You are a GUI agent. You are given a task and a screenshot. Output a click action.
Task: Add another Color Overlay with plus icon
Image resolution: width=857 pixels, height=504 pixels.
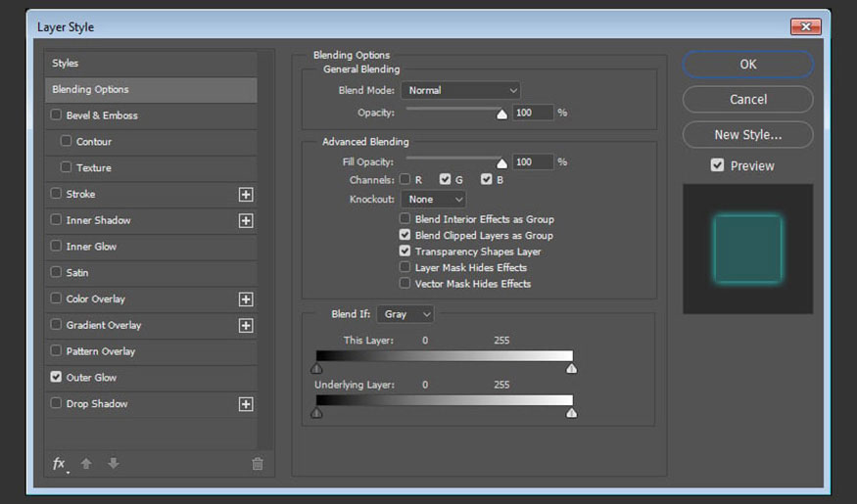pyautogui.click(x=246, y=299)
